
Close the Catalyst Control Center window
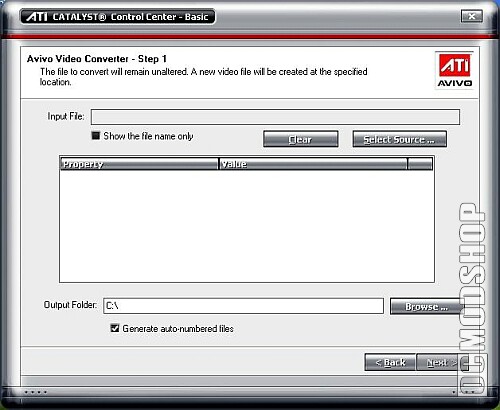coord(472,16)
